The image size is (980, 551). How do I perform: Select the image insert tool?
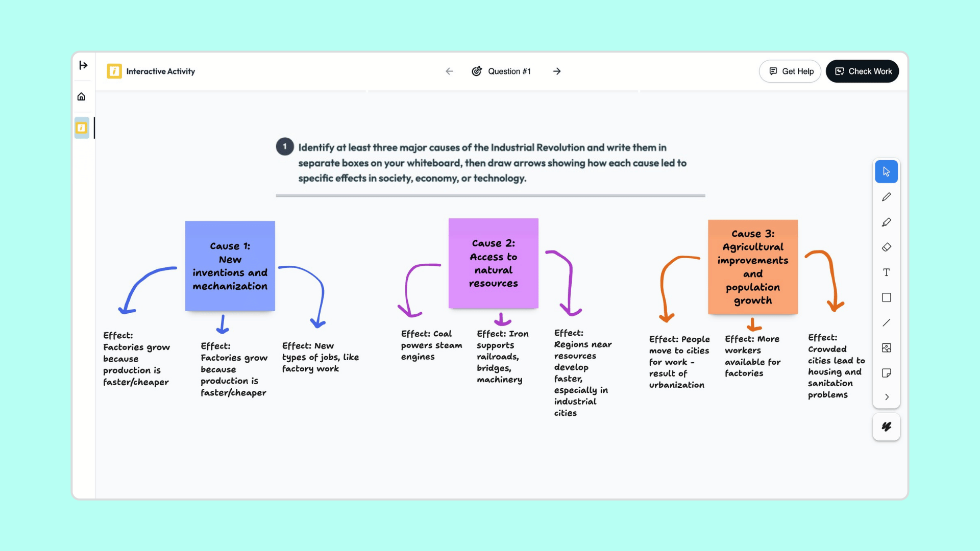click(x=886, y=348)
